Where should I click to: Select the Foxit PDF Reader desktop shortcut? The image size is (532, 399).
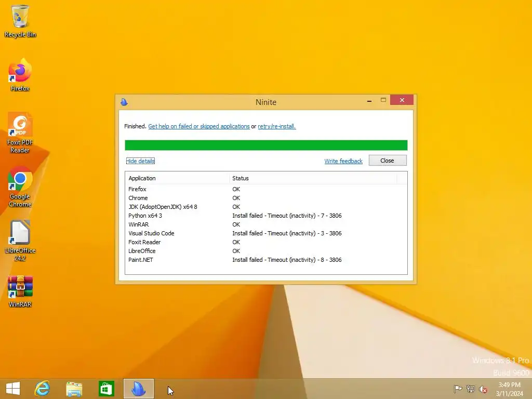pyautogui.click(x=20, y=132)
